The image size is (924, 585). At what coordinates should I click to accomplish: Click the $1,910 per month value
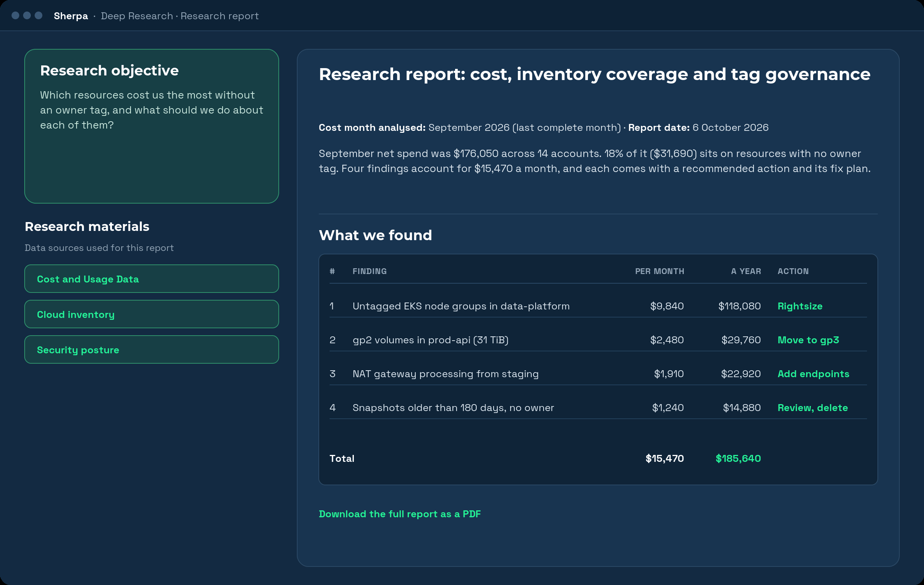669,374
